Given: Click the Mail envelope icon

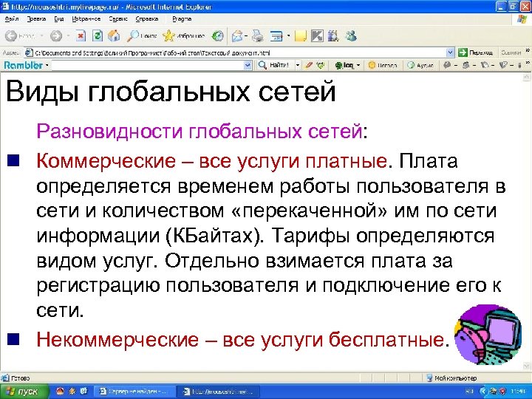Looking at the screenshot, I should pos(237,35).
